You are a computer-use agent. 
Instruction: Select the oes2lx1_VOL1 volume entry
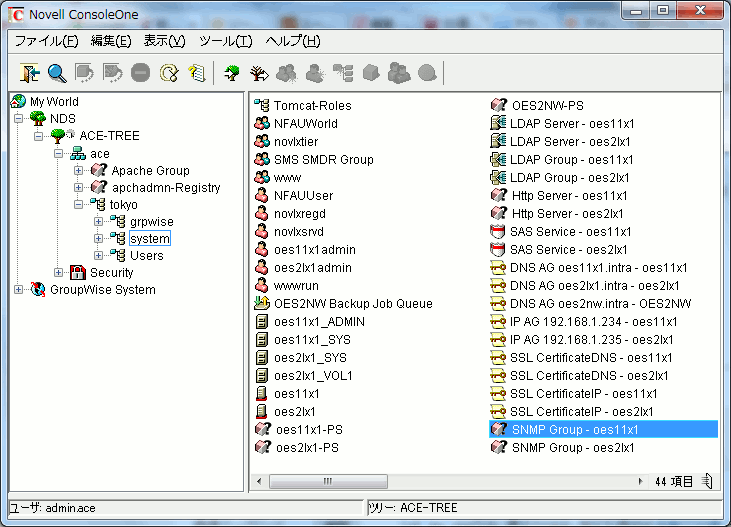coord(313,375)
